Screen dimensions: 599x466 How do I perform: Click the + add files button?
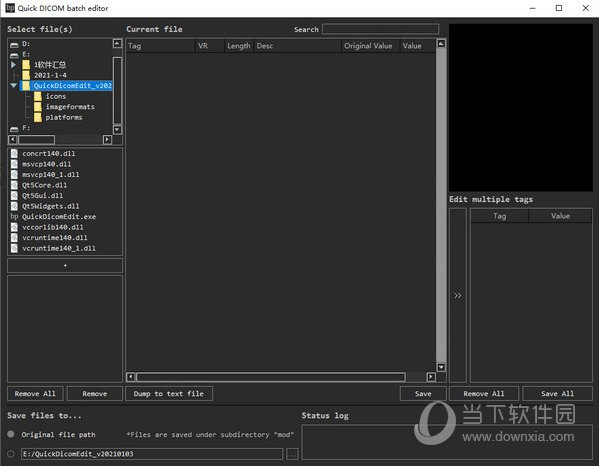coord(65,265)
